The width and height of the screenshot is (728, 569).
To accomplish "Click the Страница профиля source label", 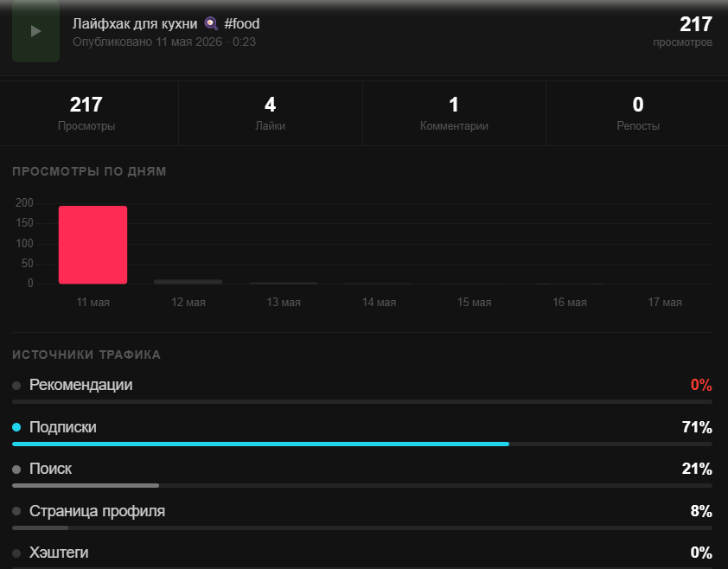I will point(97,511).
